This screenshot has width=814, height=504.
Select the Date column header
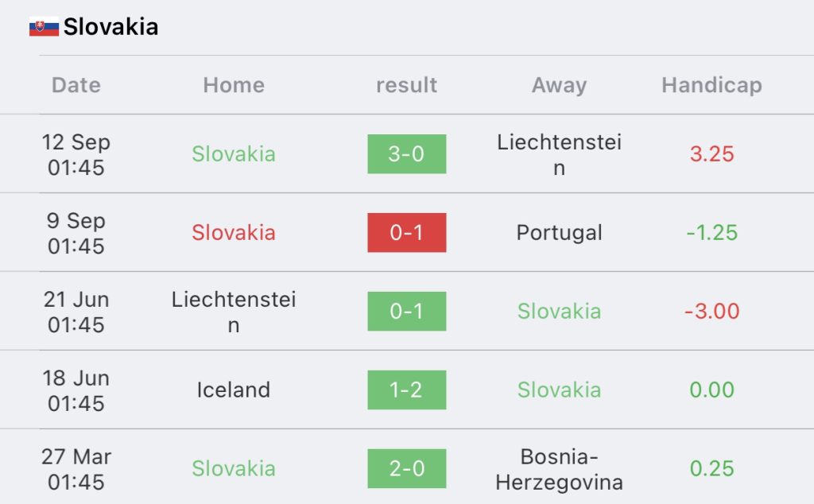[76, 85]
